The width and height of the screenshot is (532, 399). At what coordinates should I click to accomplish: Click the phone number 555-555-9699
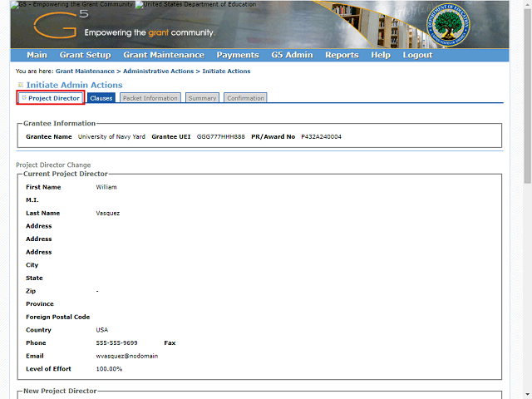point(116,343)
